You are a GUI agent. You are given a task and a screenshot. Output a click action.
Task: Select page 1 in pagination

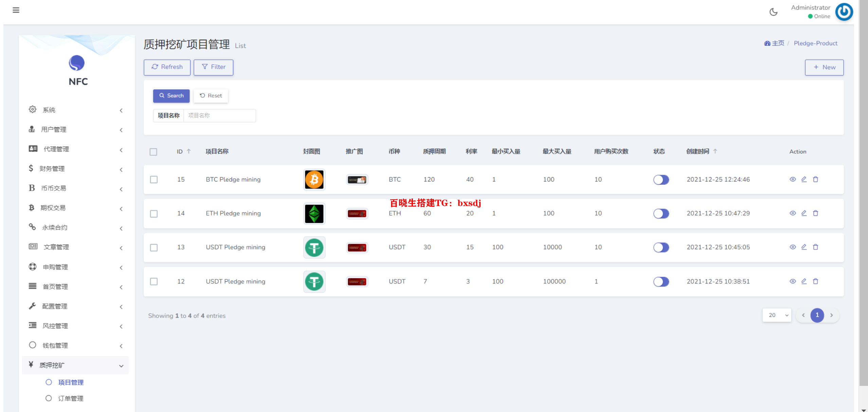[817, 315]
